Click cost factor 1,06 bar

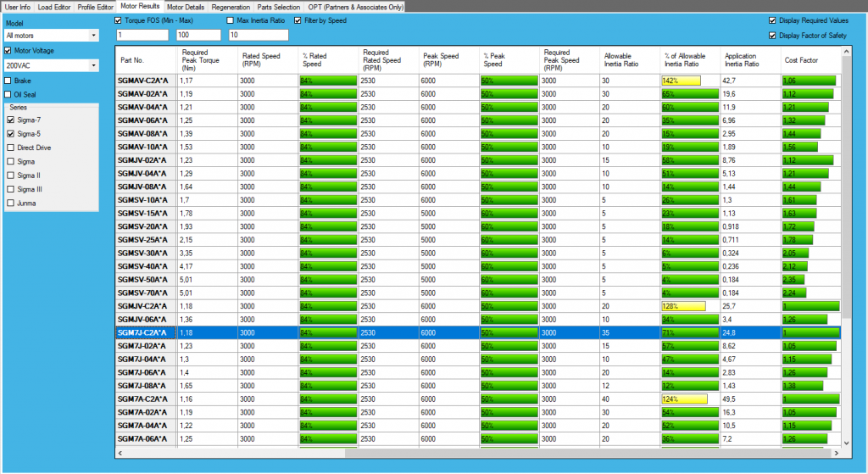(x=809, y=81)
